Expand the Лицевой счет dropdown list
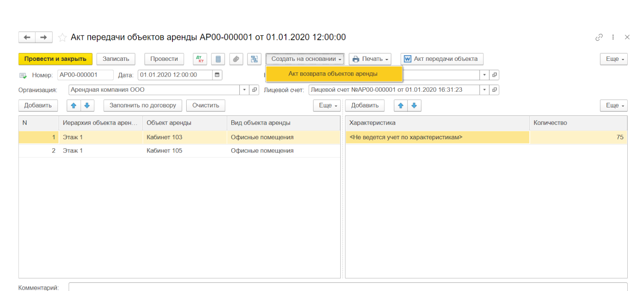This screenshot has width=644, height=291. pyautogui.click(x=484, y=90)
